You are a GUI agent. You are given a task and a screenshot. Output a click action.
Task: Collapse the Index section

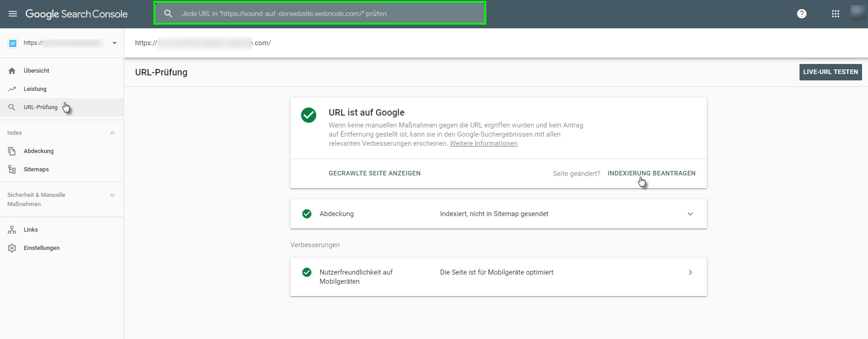[112, 133]
